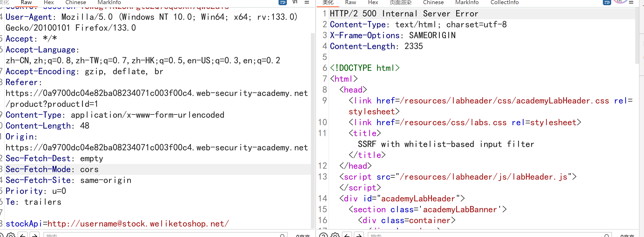Screen dimensions: 644x237
Task: Toggle word wrap in the response panel
Action: point(607,2)
